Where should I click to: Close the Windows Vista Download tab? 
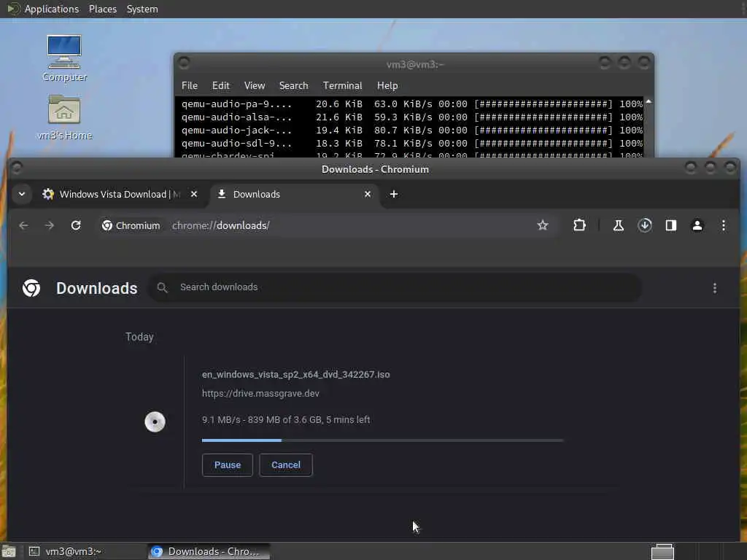tap(194, 194)
